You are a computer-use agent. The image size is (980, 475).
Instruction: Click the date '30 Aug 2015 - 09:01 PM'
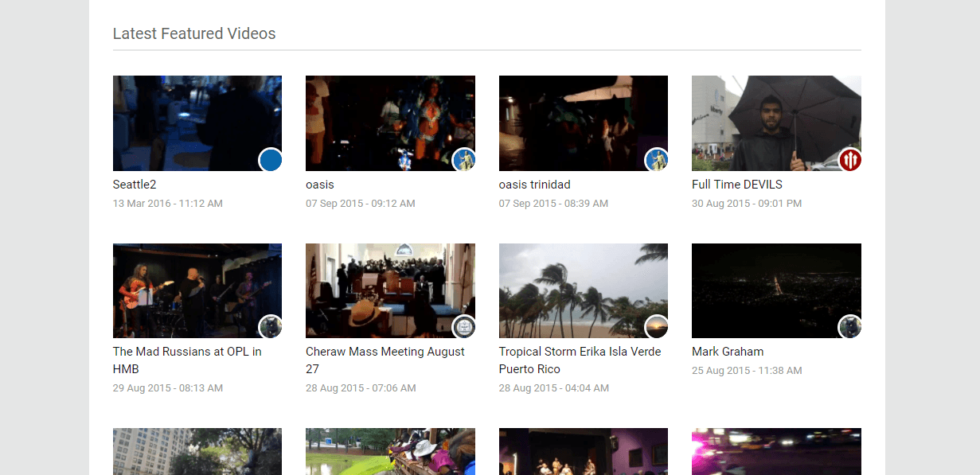[747, 204]
